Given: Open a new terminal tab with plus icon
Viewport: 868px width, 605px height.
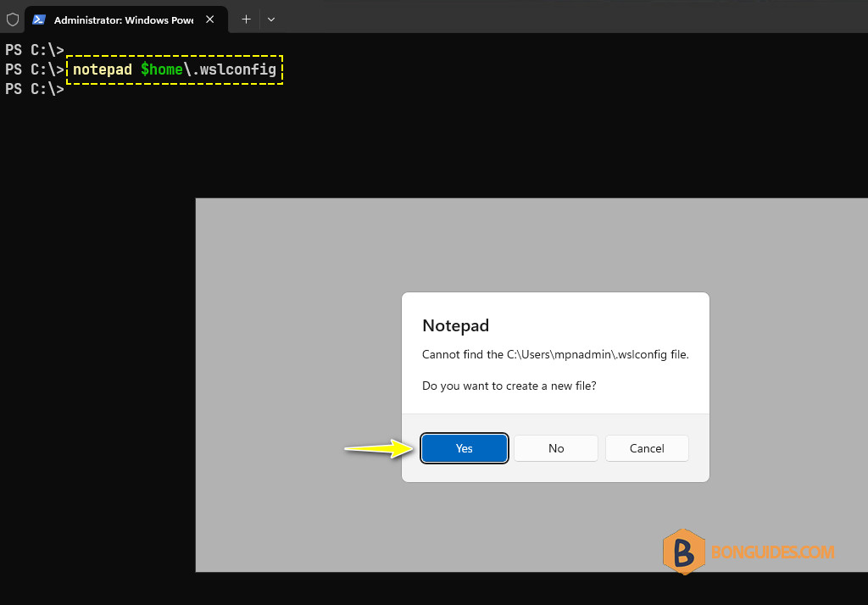Looking at the screenshot, I should (x=247, y=19).
